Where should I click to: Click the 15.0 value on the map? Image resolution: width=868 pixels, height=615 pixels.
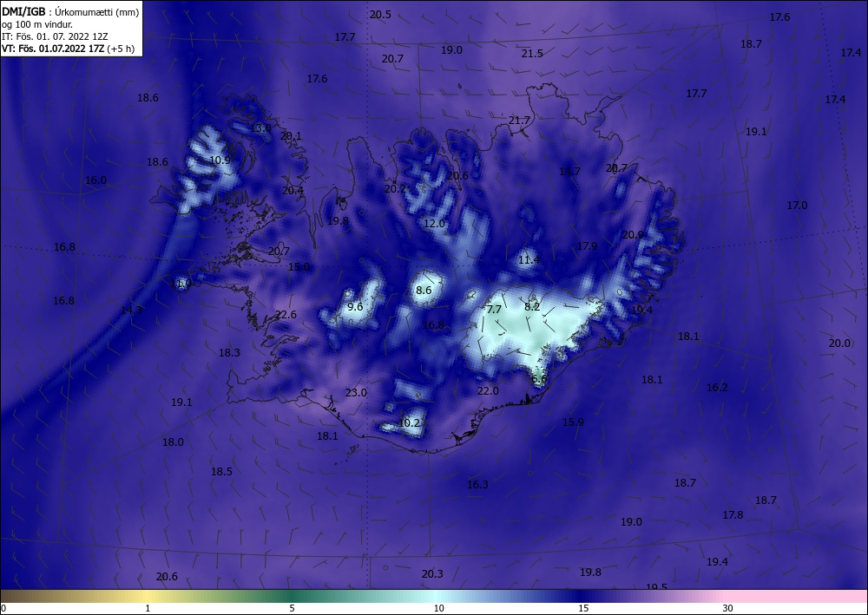pyautogui.click(x=299, y=266)
